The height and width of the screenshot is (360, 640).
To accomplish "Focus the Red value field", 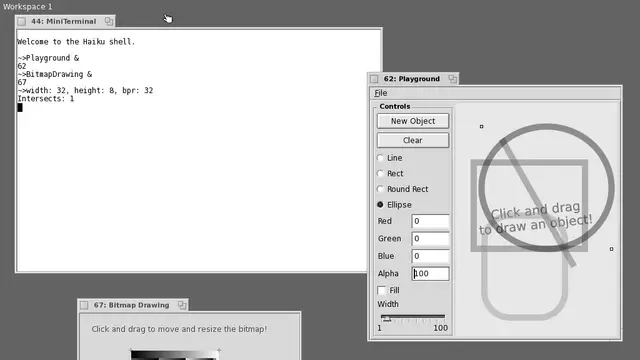I will coord(430,221).
